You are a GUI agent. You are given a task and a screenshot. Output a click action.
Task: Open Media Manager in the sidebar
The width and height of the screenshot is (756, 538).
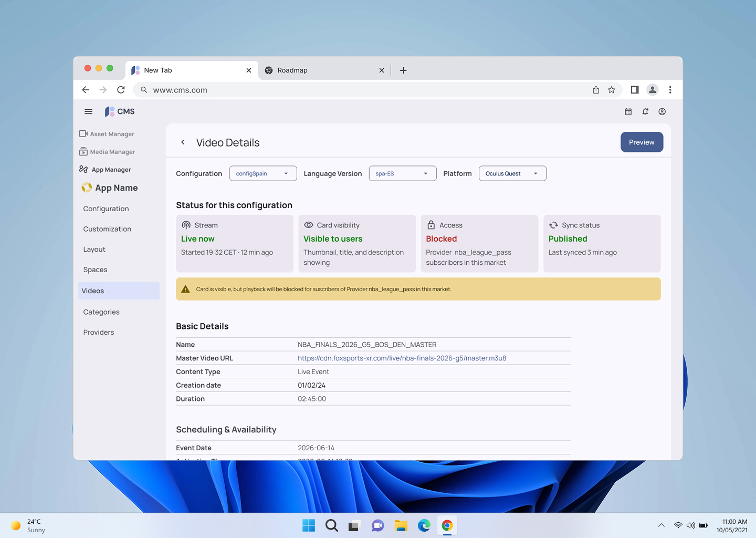pyautogui.click(x=107, y=152)
